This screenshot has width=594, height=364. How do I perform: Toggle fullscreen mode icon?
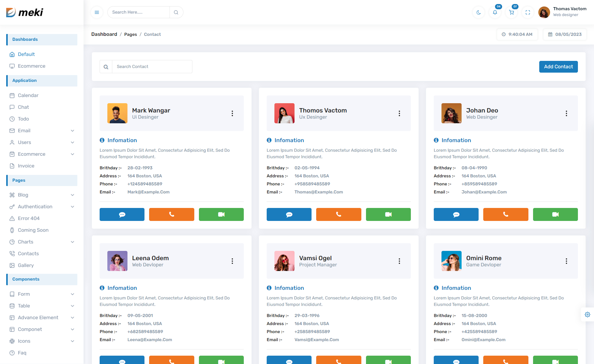point(528,12)
